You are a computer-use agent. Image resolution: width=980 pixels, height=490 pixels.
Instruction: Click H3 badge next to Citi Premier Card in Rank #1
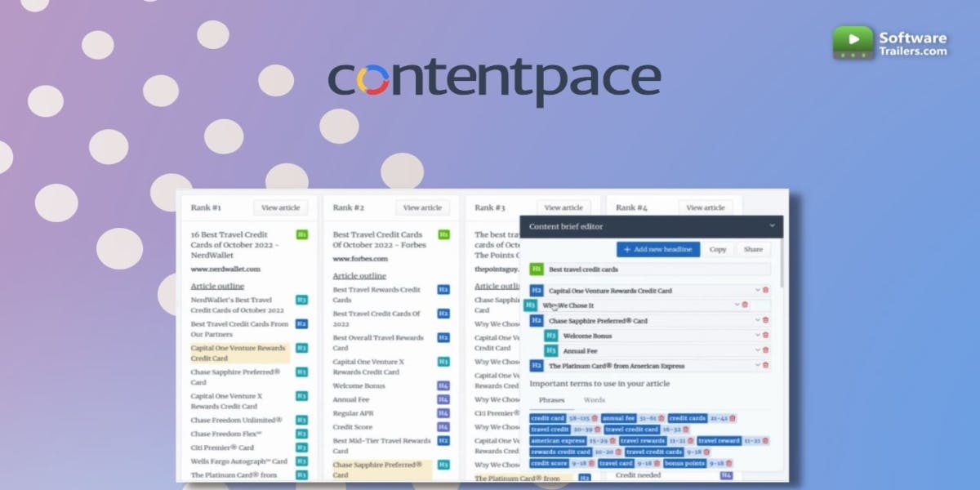(301, 448)
